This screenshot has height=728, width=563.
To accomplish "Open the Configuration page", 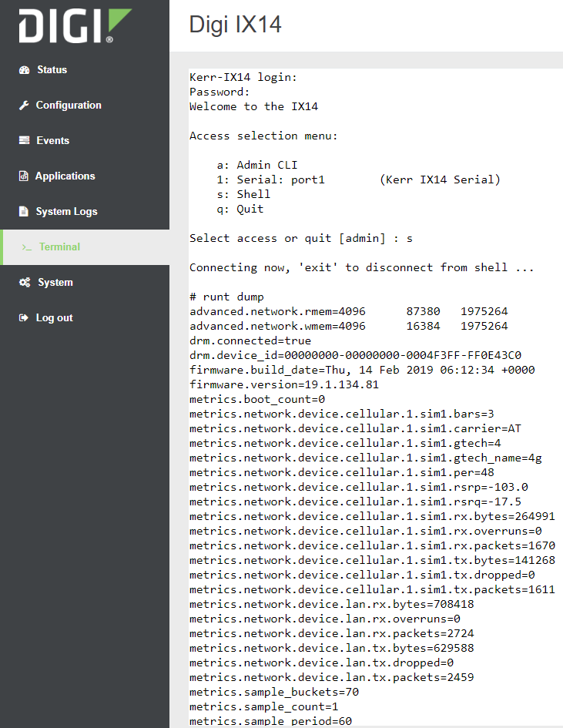I will (69, 105).
